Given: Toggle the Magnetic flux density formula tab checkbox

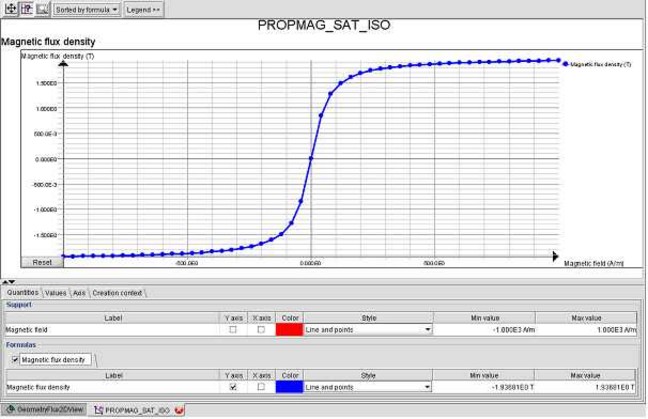Looking at the screenshot, I should [15, 358].
